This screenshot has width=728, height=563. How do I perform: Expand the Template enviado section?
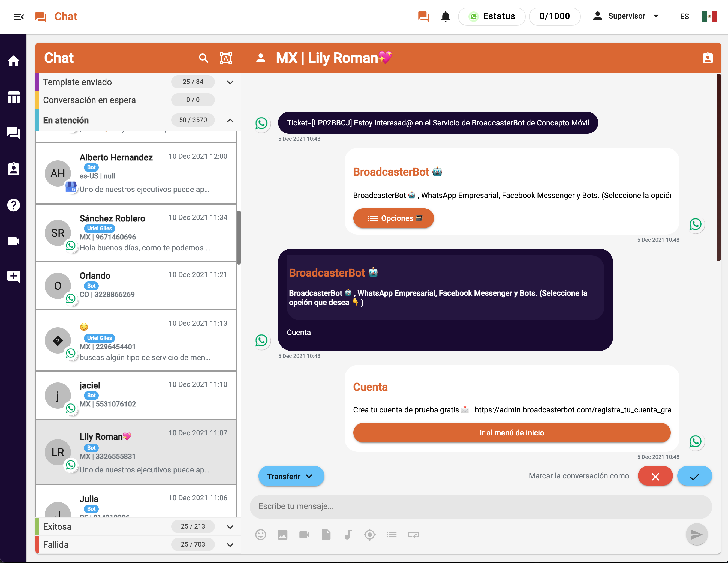click(230, 82)
